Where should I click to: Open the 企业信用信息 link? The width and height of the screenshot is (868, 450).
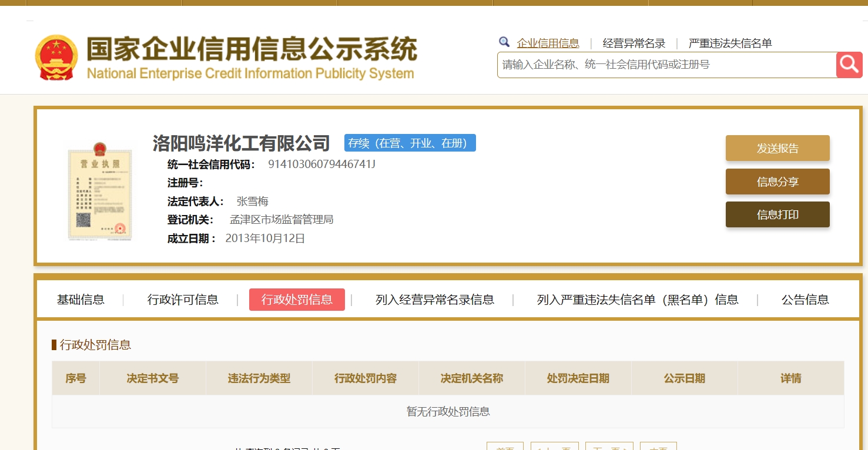point(548,43)
